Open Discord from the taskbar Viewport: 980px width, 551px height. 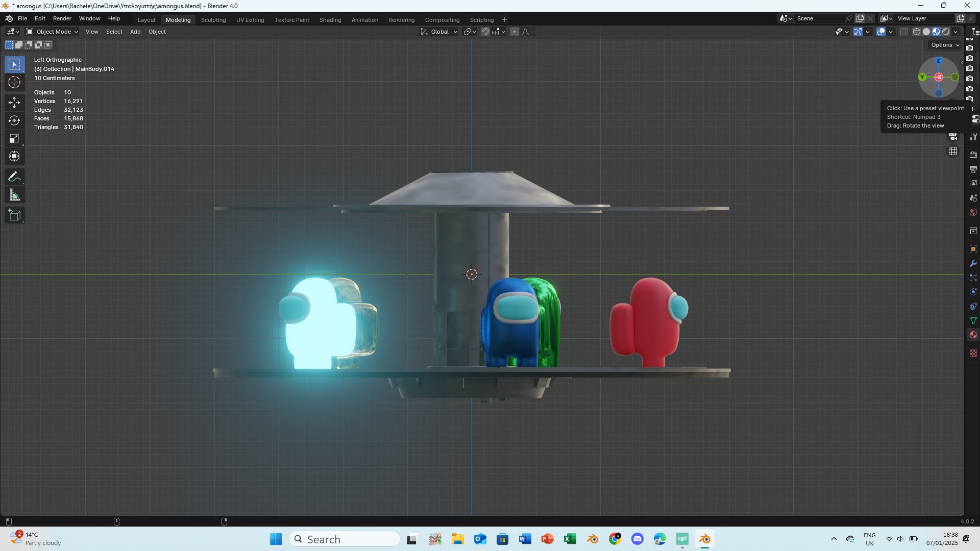point(638,539)
